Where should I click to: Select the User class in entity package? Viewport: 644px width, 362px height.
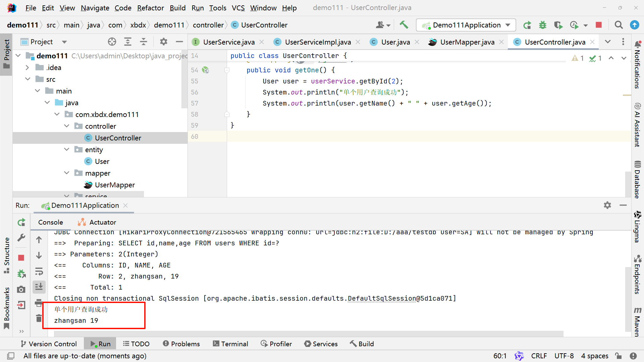point(102,161)
